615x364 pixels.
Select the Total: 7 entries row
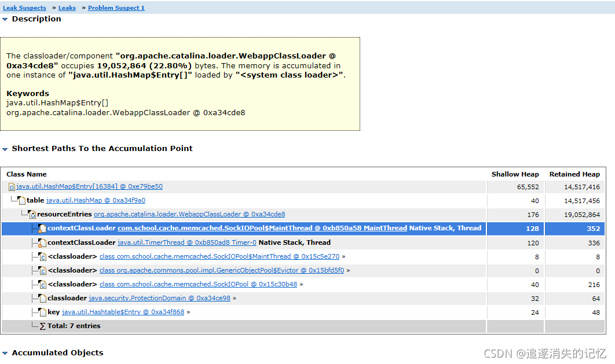pos(303,326)
